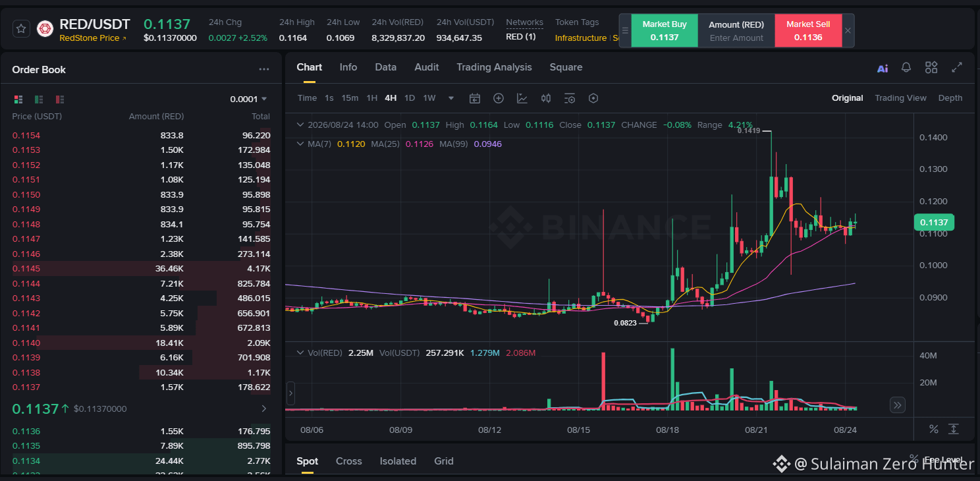Open the RedStone Price link
Viewport: 980px width, 481px height.
click(x=93, y=38)
